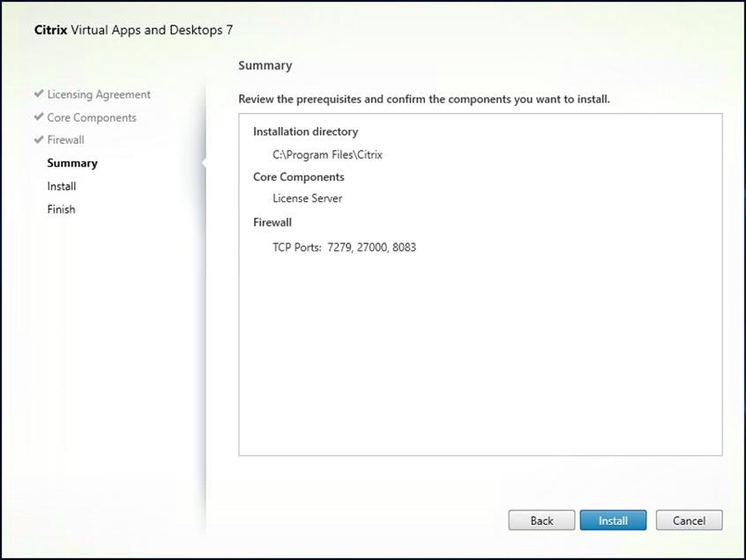
Task: Select the Install step in sidebar
Action: tap(62, 186)
